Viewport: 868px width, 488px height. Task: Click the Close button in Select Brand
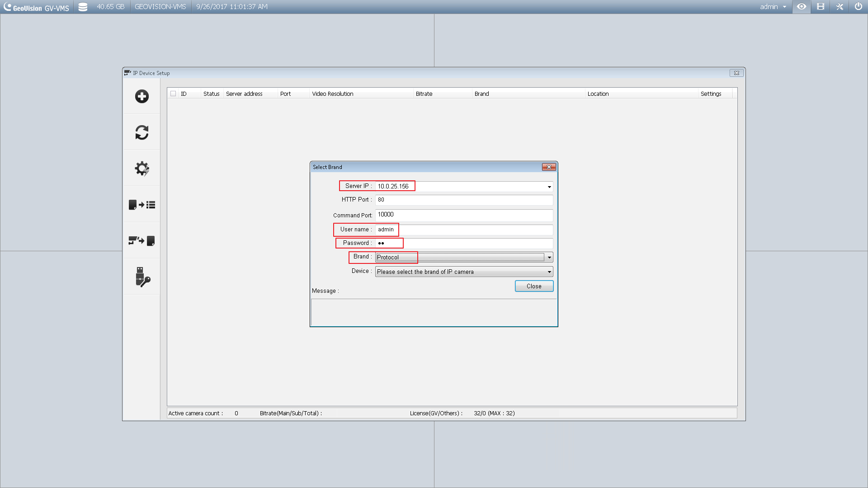click(x=534, y=286)
